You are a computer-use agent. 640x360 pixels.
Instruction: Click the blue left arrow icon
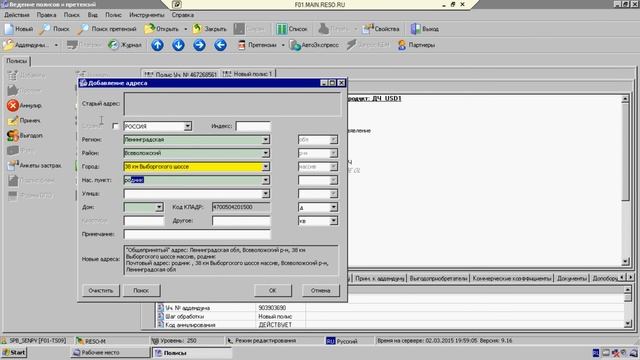click(220, 45)
